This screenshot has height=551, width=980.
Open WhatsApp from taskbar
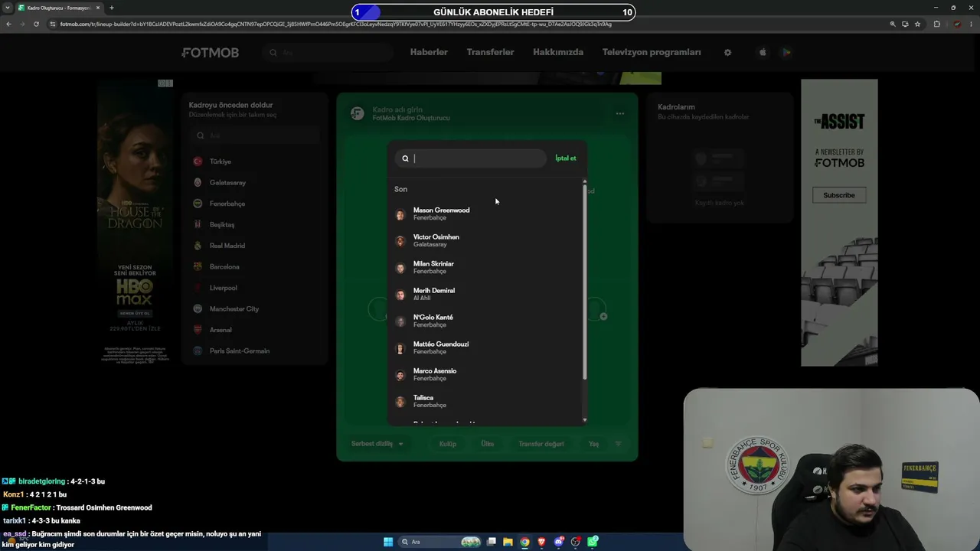pos(593,542)
